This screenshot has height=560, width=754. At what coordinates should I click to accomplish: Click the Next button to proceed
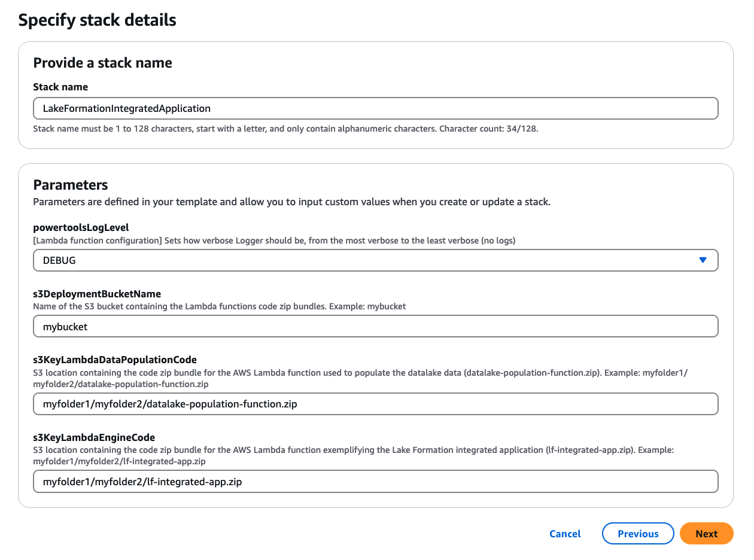tap(706, 534)
